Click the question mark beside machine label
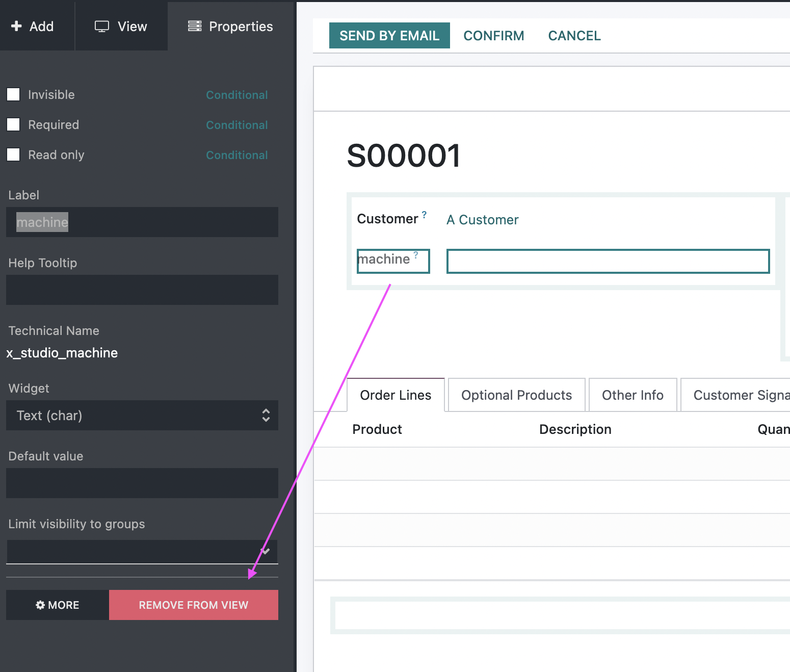Viewport: 790px width, 672px height. (416, 255)
